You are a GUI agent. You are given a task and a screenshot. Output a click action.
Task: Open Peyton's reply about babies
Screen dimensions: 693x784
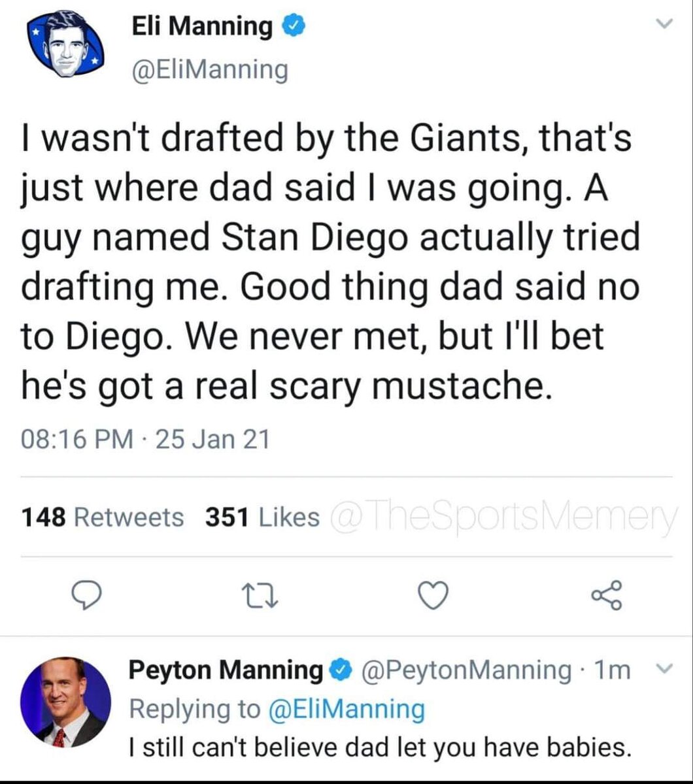pyautogui.click(x=379, y=746)
